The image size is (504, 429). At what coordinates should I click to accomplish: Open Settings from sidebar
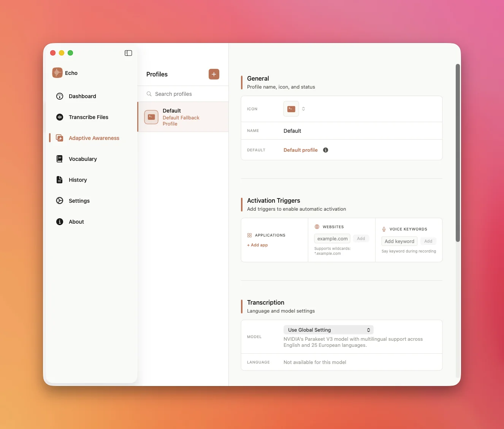tap(79, 201)
